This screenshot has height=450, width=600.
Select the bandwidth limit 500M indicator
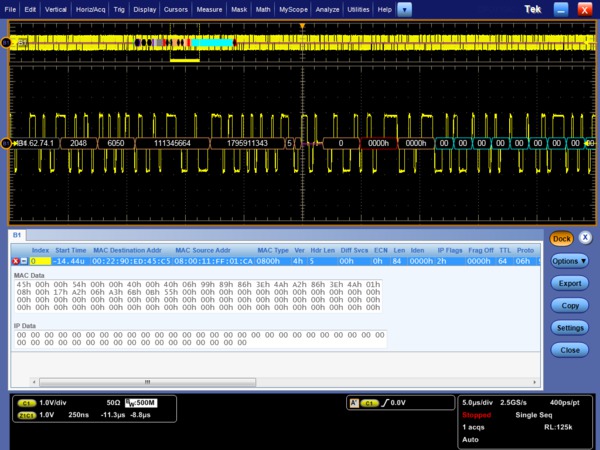(140, 402)
